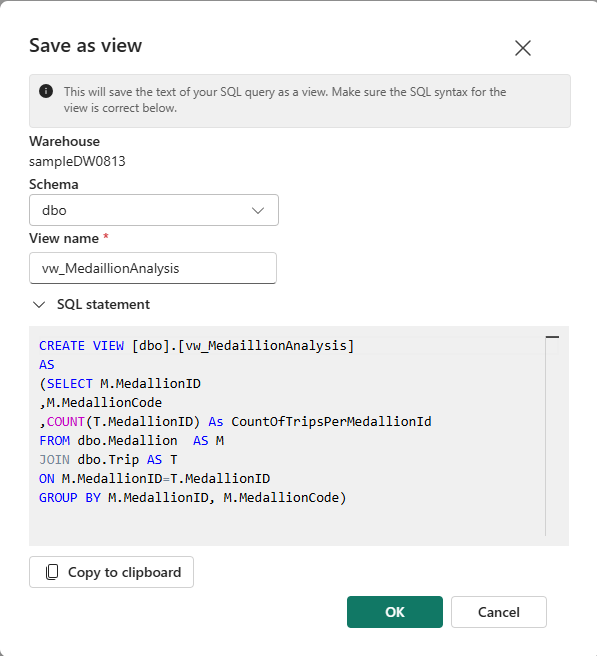This screenshot has width=597, height=656.
Task: Click the ON M.MedallionID condition line
Action: click(x=154, y=478)
